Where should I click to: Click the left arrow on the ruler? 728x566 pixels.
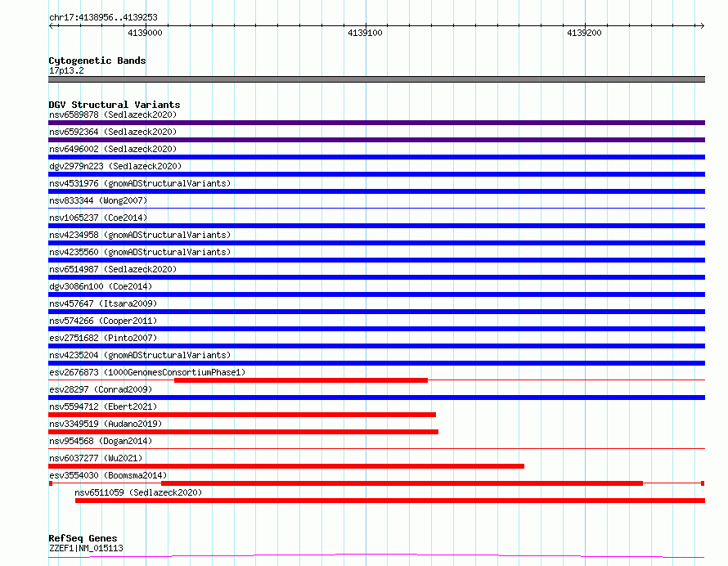51,25
